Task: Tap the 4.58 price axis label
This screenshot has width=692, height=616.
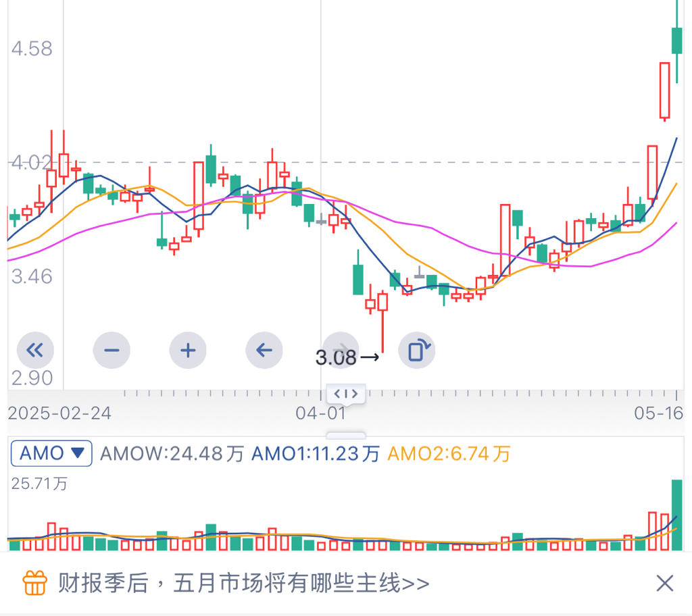Action: click(x=32, y=49)
